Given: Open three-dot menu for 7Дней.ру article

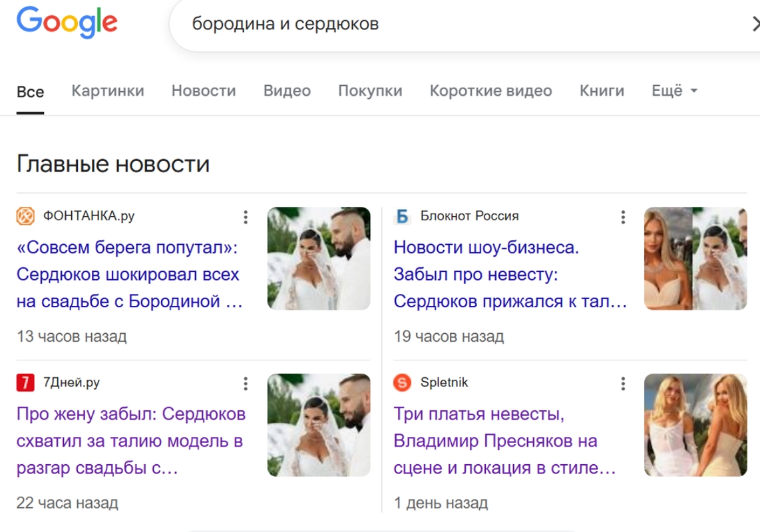Looking at the screenshot, I should (x=246, y=384).
